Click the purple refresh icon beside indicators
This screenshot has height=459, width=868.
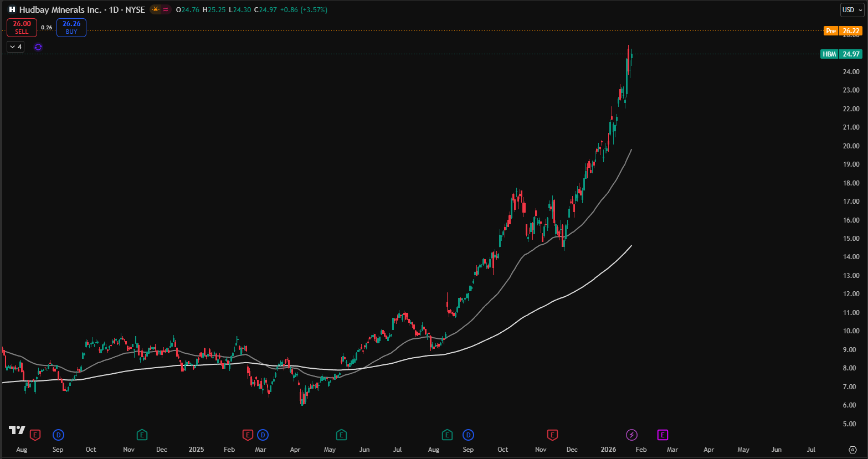[x=38, y=47]
